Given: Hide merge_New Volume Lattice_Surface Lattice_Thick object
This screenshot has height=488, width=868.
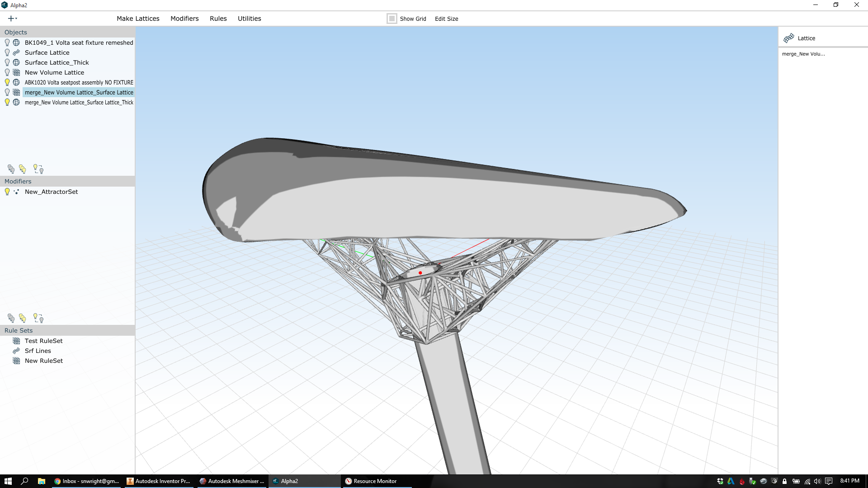Looking at the screenshot, I should click(x=7, y=102).
